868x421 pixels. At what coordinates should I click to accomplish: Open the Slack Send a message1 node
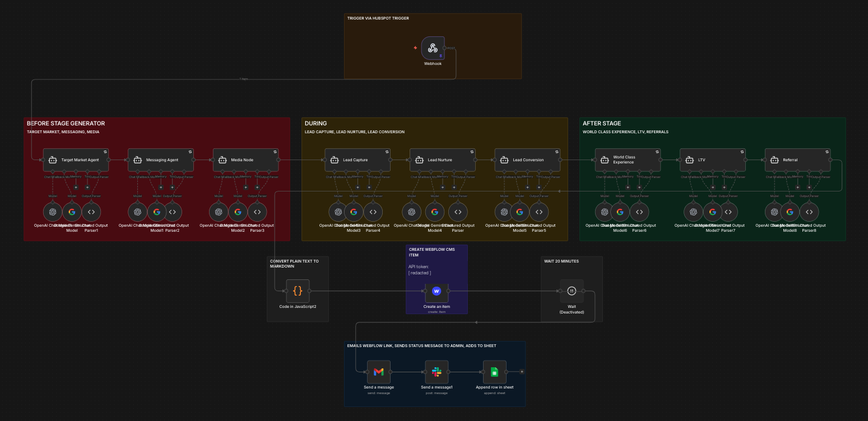(x=437, y=372)
